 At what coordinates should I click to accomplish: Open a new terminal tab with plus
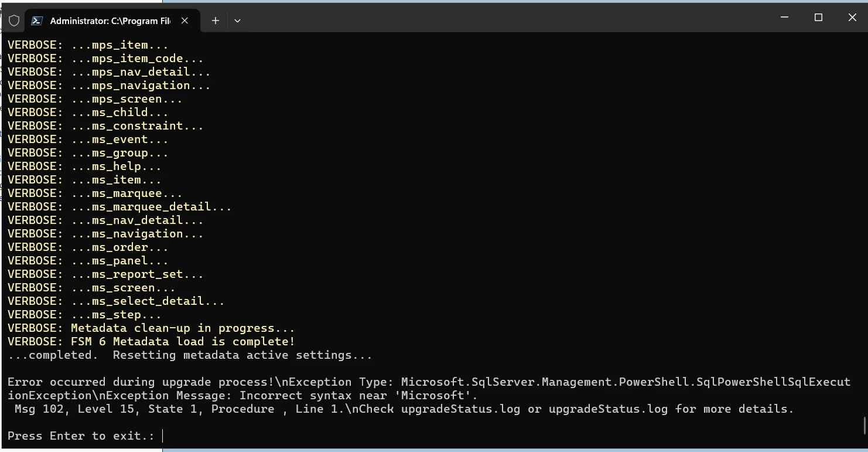216,21
